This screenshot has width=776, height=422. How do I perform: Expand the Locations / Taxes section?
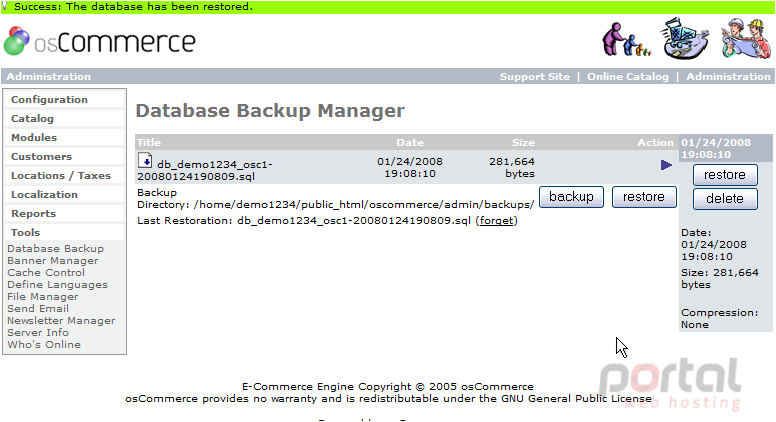pos(61,176)
